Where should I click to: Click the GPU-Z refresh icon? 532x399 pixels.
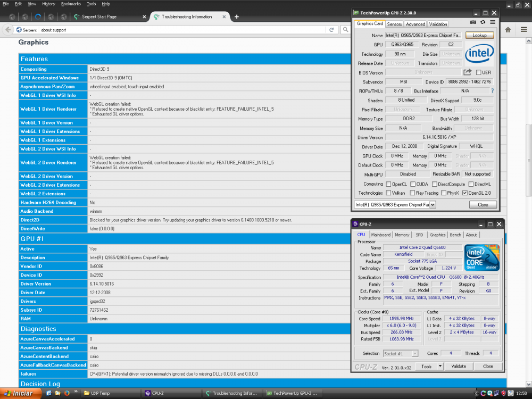[x=483, y=22]
